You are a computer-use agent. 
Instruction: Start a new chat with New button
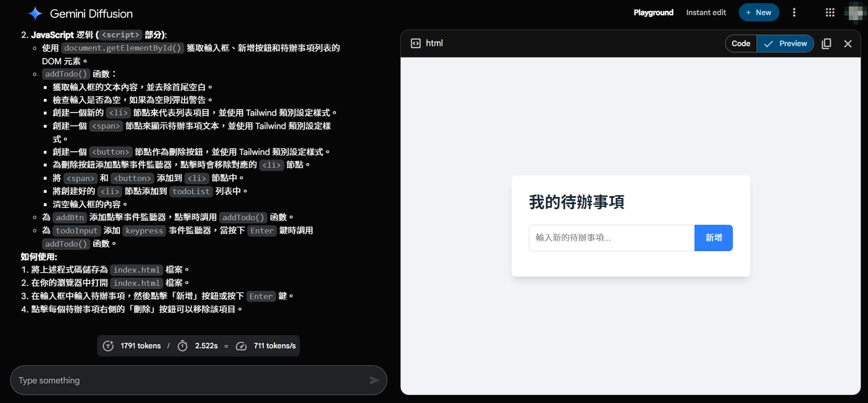point(758,13)
